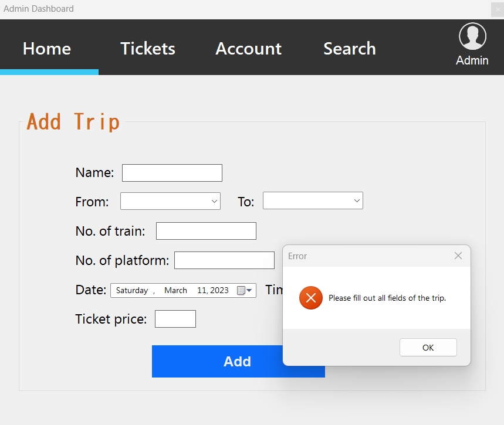Click the red error icon in dialog
504x425 pixels.
pyautogui.click(x=311, y=298)
